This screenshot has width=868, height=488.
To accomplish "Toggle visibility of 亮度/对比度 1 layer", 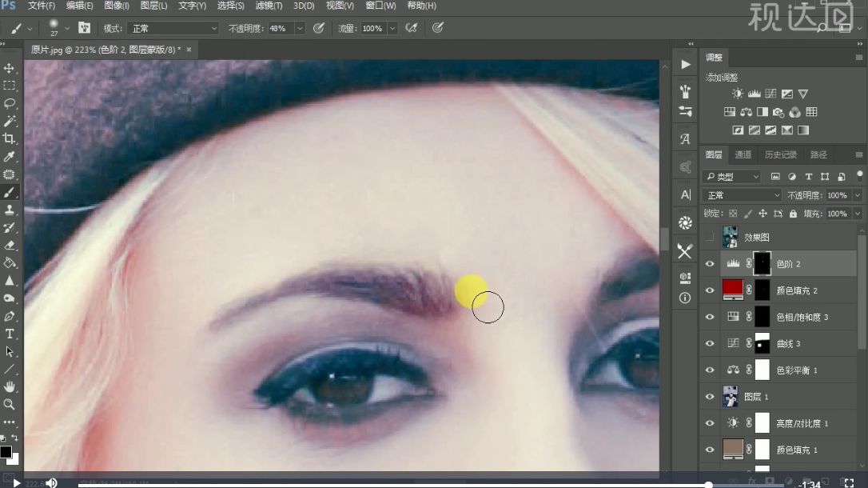I will (x=710, y=423).
